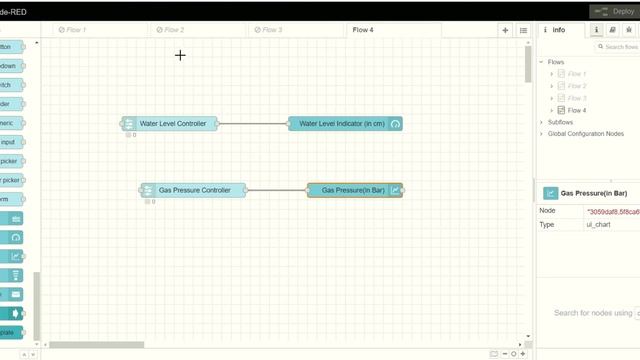Image resolution: width=640 pixels, height=360 pixels.
Task: Open the list of flows icon
Action: pyautogui.click(x=523, y=30)
